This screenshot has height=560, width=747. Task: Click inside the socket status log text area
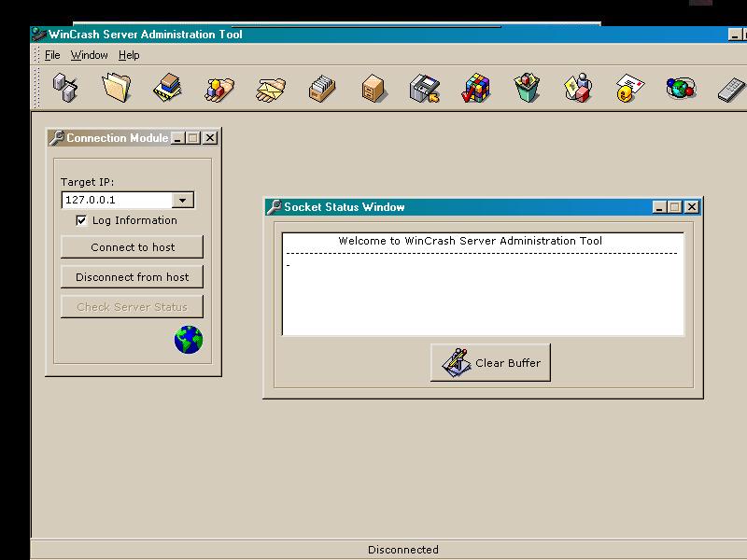(x=483, y=285)
